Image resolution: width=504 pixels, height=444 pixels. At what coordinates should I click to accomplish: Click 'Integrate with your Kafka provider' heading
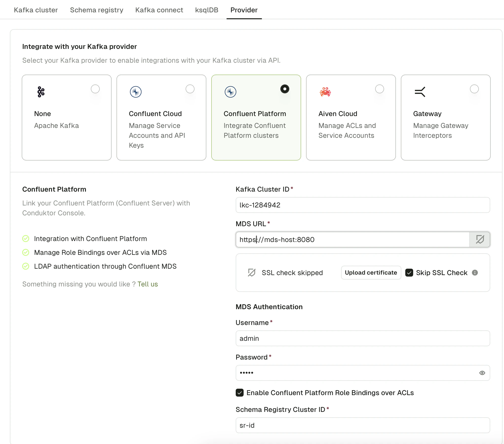[79, 46]
